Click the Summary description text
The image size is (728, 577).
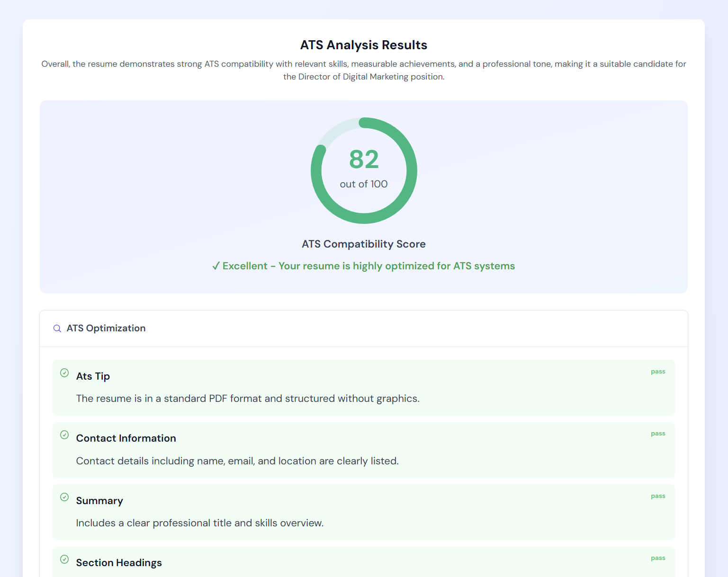[x=200, y=523]
